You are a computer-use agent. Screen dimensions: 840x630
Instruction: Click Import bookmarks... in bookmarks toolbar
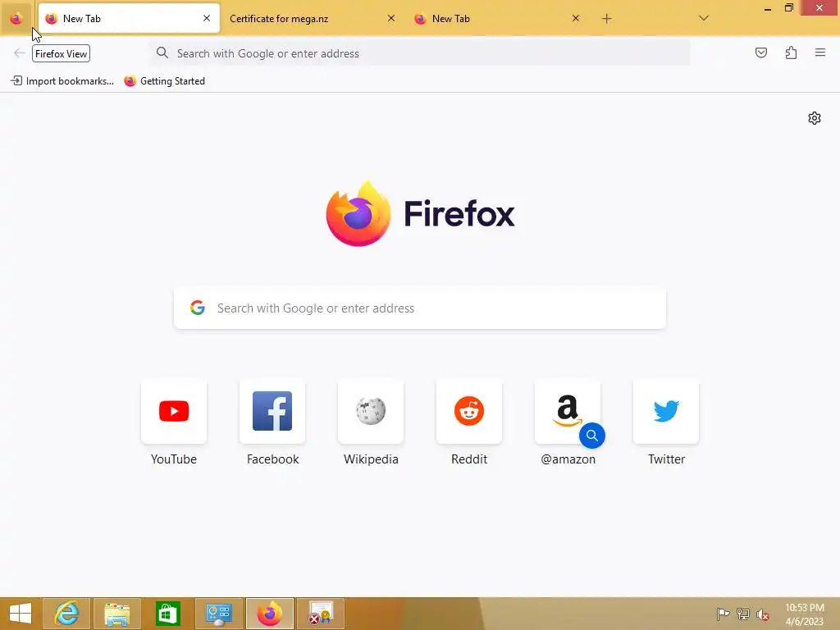[x=62, y=81]
